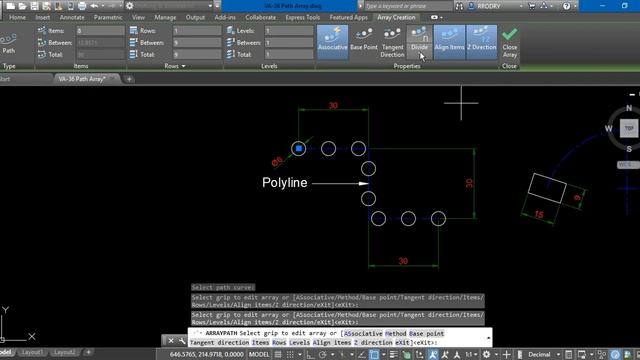Open the Parametric ribbon tab
640x360 pixels.
point(108,17)
